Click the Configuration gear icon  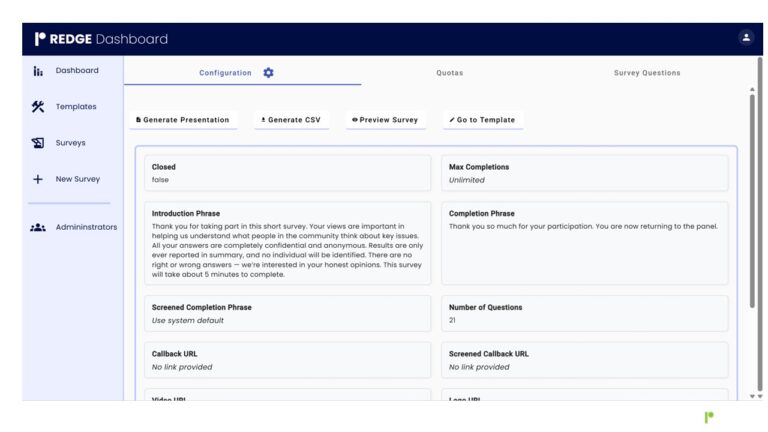tap(268, 73)
